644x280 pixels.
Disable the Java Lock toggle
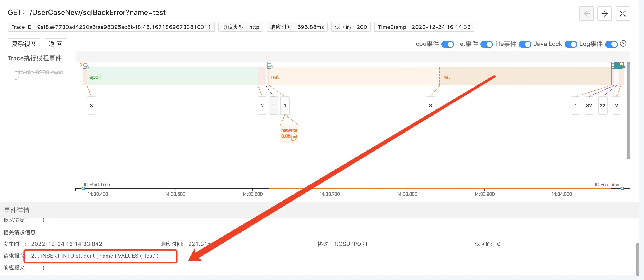(x=571, y=44)
